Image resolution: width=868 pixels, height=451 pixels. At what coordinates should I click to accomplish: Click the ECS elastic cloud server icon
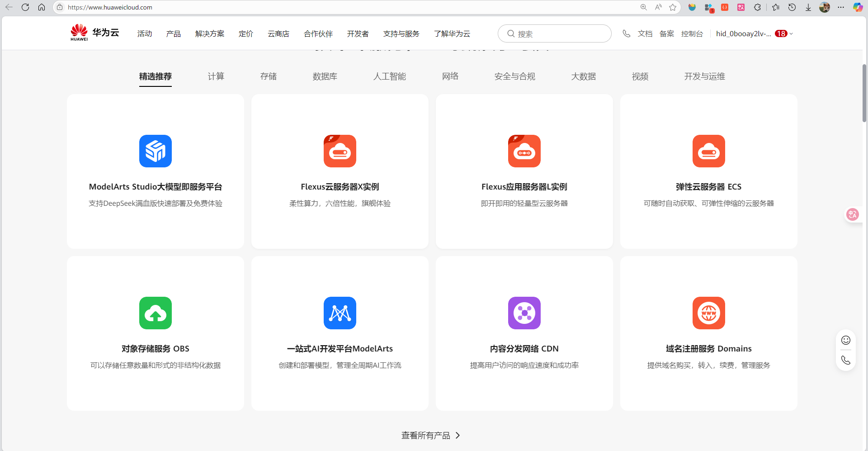coord(709,151)
